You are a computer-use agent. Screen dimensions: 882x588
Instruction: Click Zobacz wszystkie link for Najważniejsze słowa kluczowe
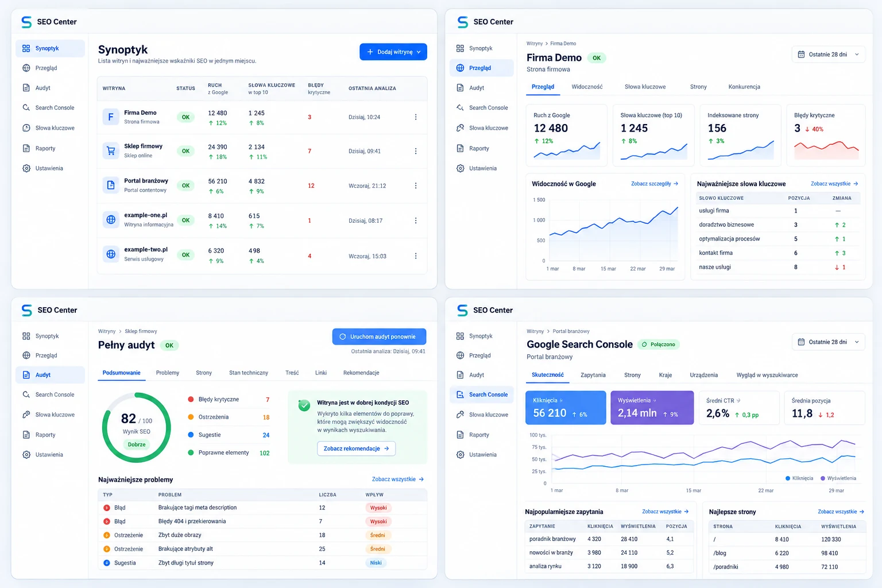834,184
